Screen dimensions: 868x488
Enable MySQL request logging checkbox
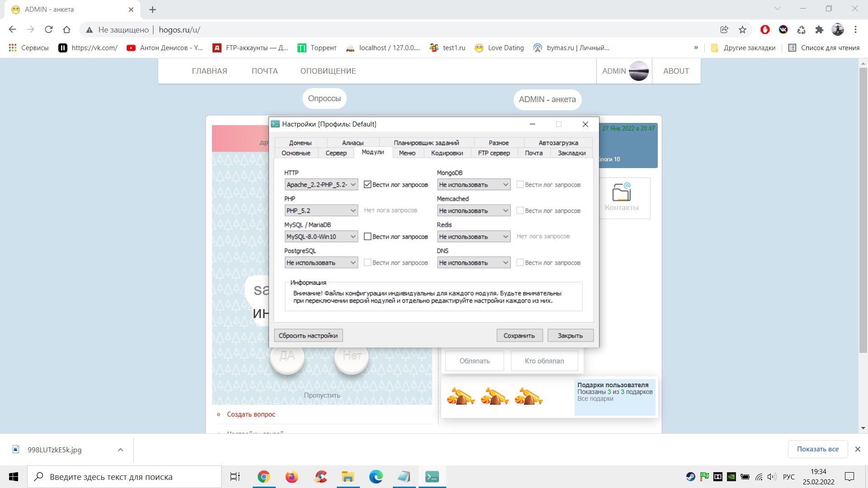tap(368, 236)
